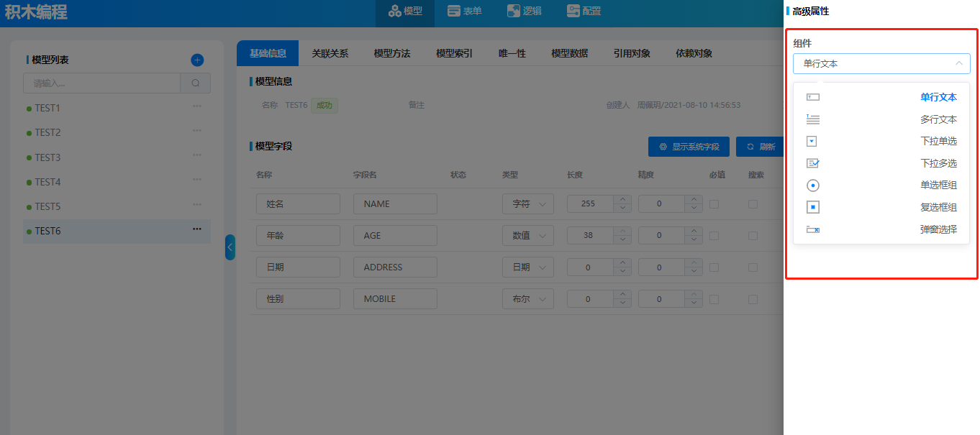Collapse the 组件 单行文本 dropdown
This screenshot has height=435, width=980.
[881, 63]
